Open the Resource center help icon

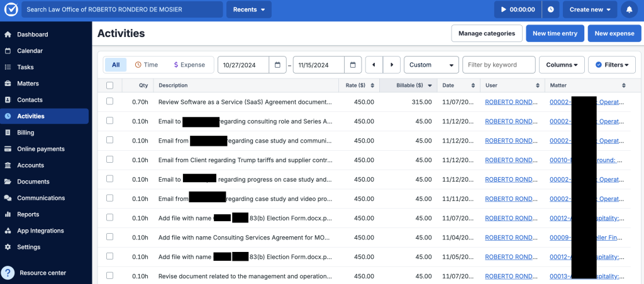click(x=8, y=273)
